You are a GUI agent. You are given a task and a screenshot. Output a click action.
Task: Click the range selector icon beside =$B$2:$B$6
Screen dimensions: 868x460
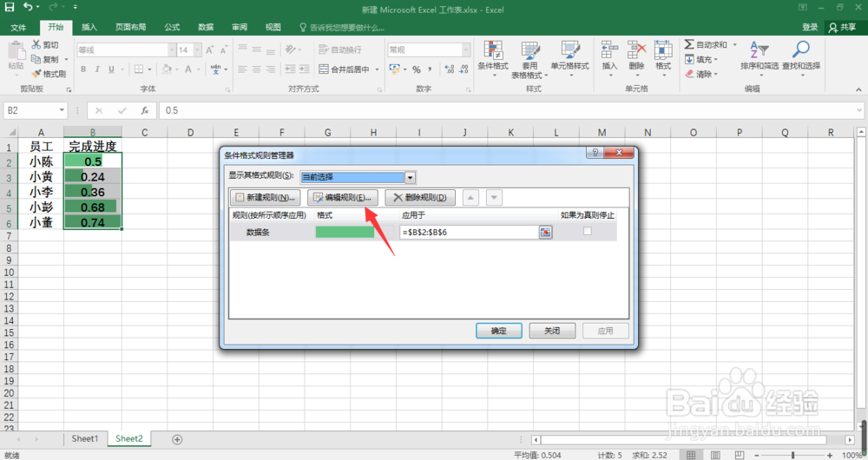(545, 233)
